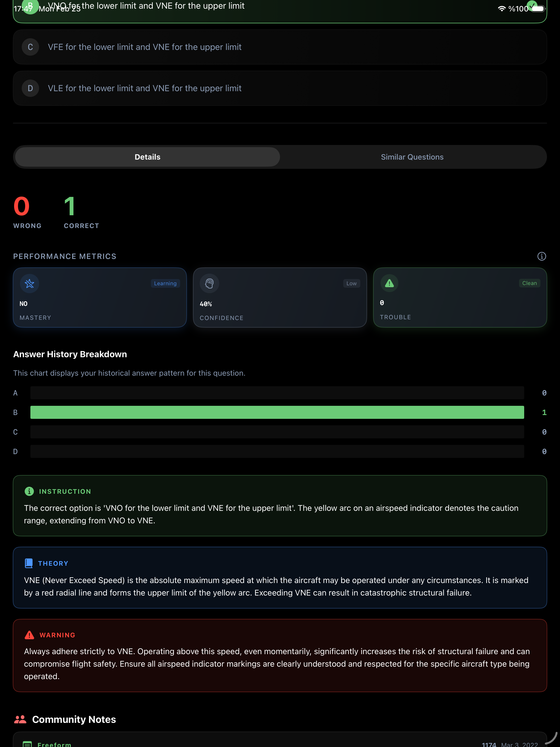Tap the Wi-Fi icon in the status bar
560x747 pixels.
pyautogui.click(x=501, y=9)
